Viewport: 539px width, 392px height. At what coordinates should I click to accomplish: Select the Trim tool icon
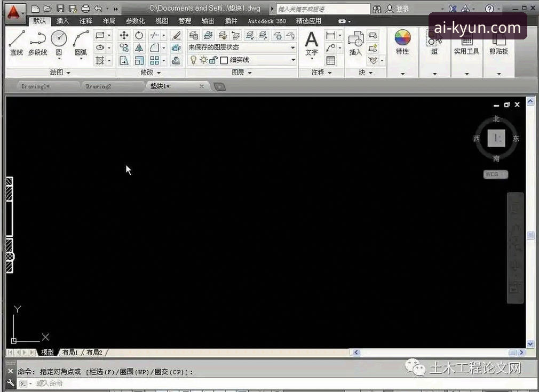click(155, 35)
